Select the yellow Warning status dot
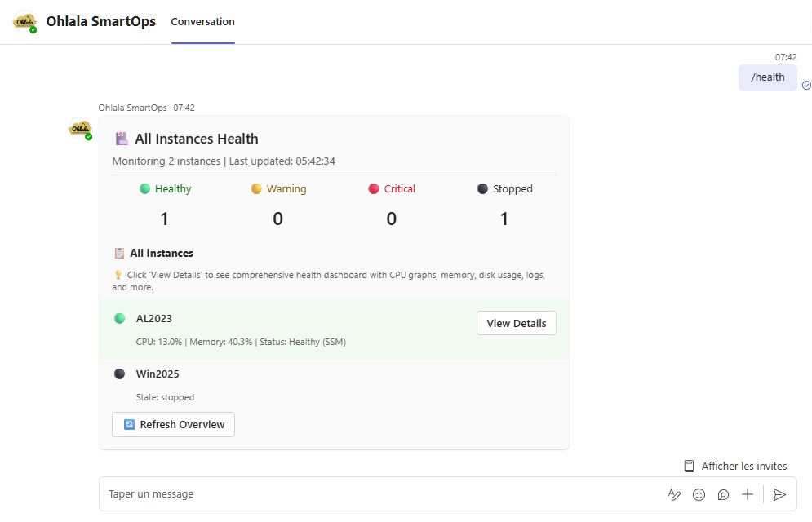The height and width of the screenshot is (522, 812). (x=255, y=188)
